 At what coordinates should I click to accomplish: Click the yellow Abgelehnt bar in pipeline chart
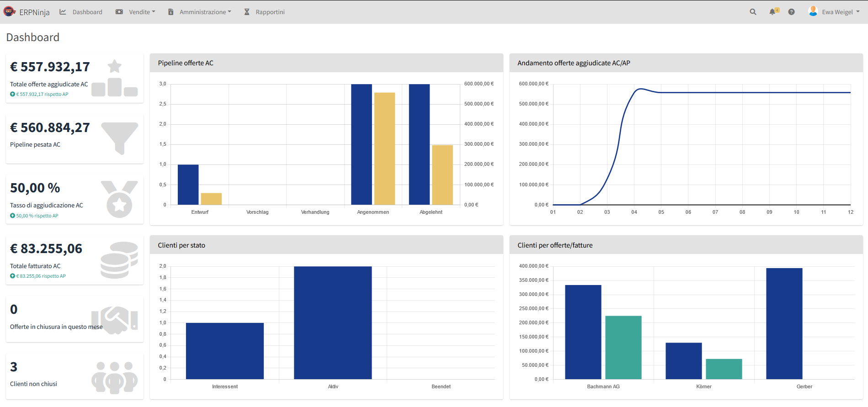[x=442, y=175]
